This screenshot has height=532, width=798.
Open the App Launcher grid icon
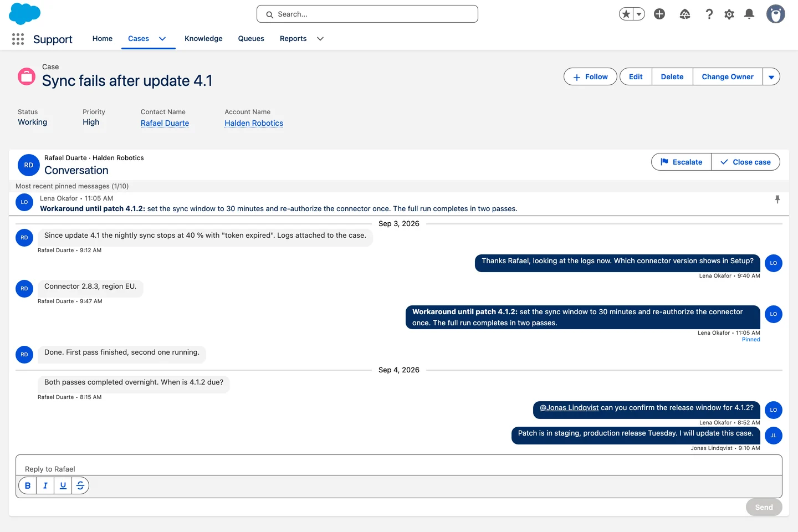point(18,39)
